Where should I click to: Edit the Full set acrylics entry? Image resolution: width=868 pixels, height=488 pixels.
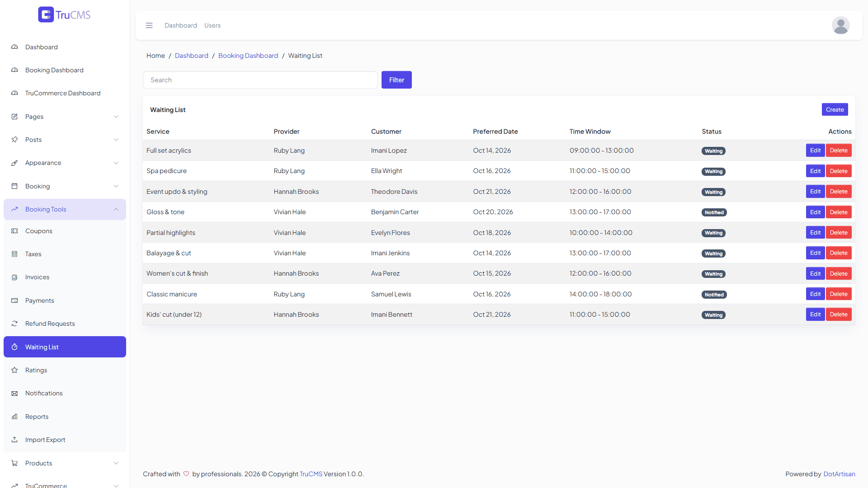(815, 150)
